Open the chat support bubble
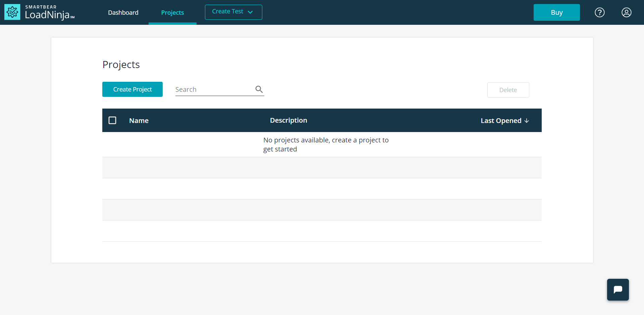This screenshot has width=644, height=315. (x=618, y=290)
